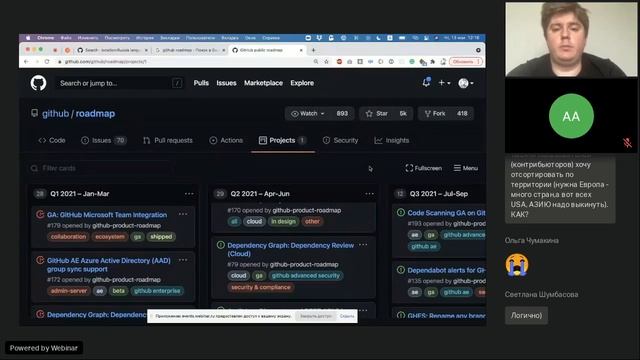This screenshot has height=360, width=640.
Task: Open card menu for Azure Active Directory
Action: tap(183, 260)
